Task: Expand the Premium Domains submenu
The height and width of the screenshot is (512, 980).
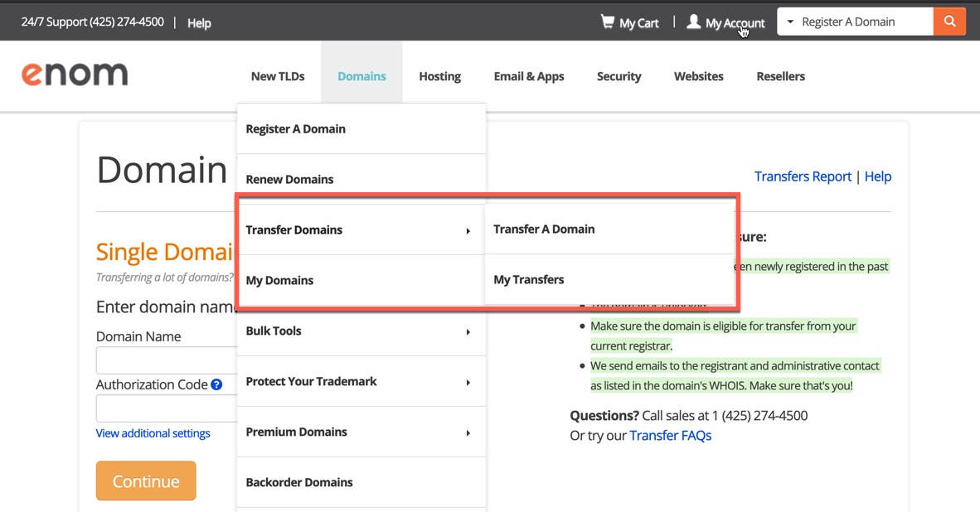Action: pyautogui.click(x=468, y=432)
